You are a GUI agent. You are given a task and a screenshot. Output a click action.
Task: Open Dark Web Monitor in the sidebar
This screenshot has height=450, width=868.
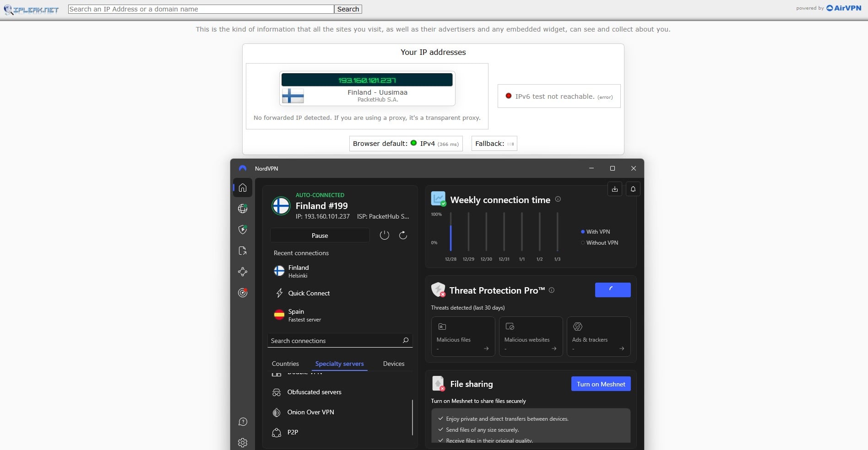pos(243,293)
